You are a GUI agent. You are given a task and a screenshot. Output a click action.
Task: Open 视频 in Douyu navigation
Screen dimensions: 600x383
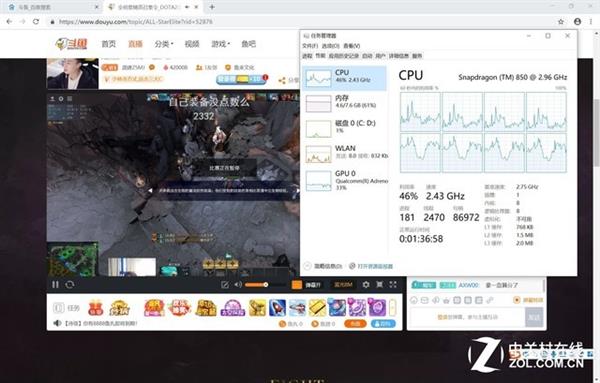pyautogui.click(x=192, y=44)
